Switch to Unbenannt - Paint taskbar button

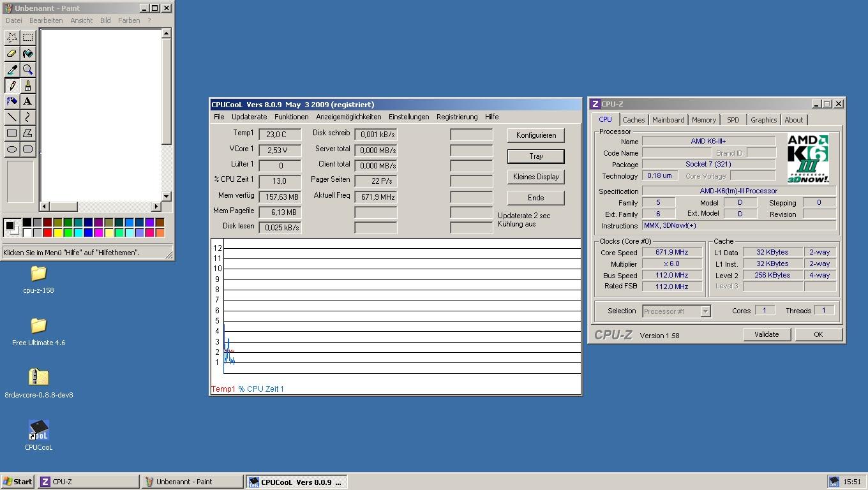(x=192, y=482)
